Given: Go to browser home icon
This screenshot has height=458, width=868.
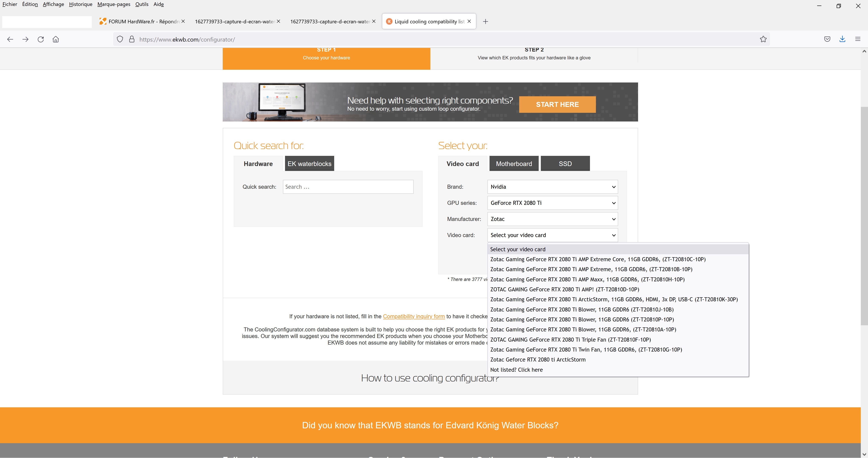Looking at the screenshot, I should coord(56,39).
